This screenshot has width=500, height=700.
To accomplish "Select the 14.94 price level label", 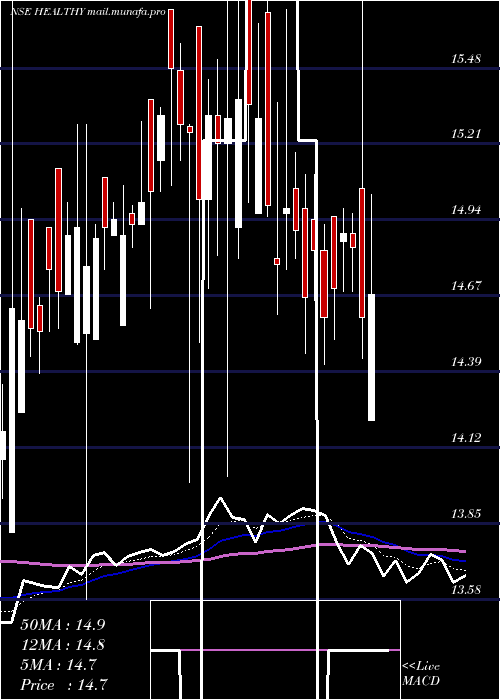I will coord(466,209).
